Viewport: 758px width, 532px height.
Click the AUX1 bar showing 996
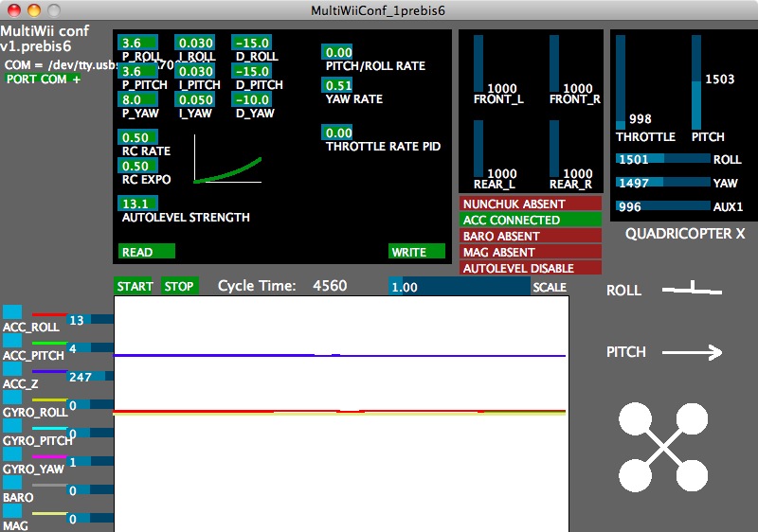[662, 205]
